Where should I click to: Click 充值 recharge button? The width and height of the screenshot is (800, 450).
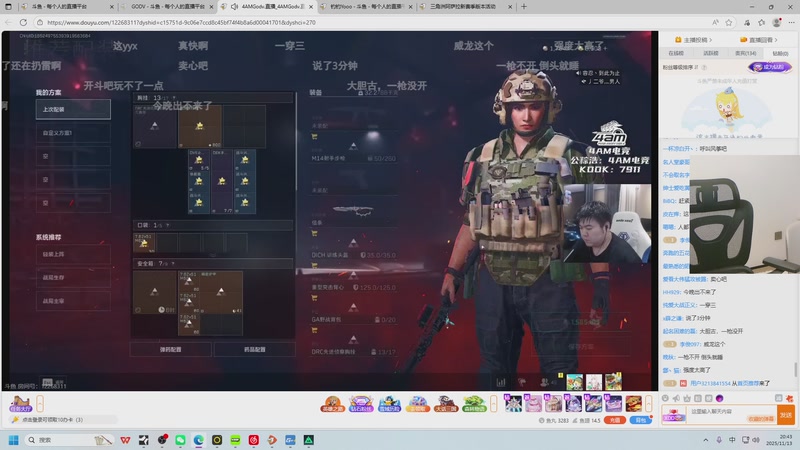pyautogui.click(x=614, y=420)
